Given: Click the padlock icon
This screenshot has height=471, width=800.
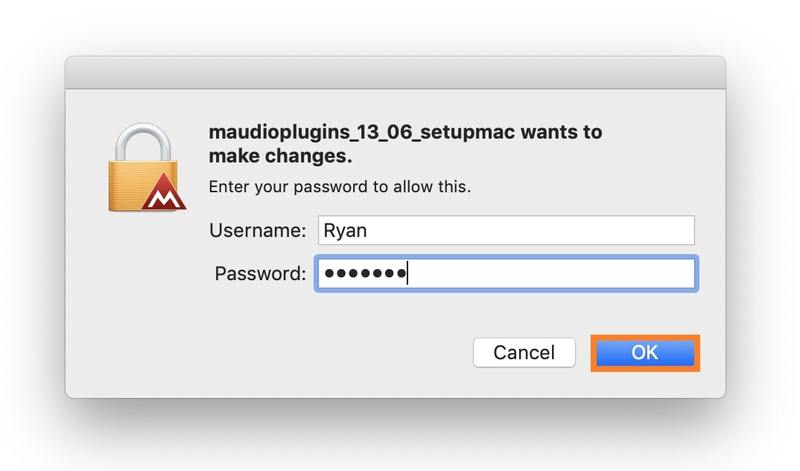Looking at the screenshot, I should click(147, 170).
